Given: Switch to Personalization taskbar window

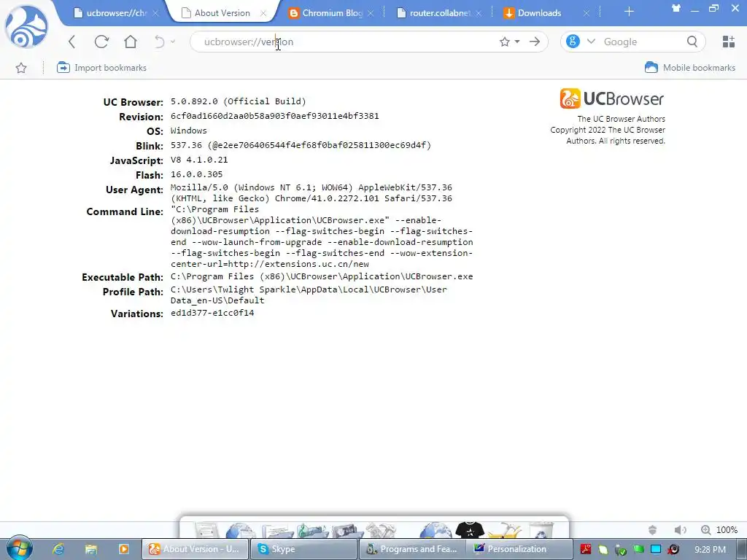Looking at the screenshot, I should [x=519, y=549].
